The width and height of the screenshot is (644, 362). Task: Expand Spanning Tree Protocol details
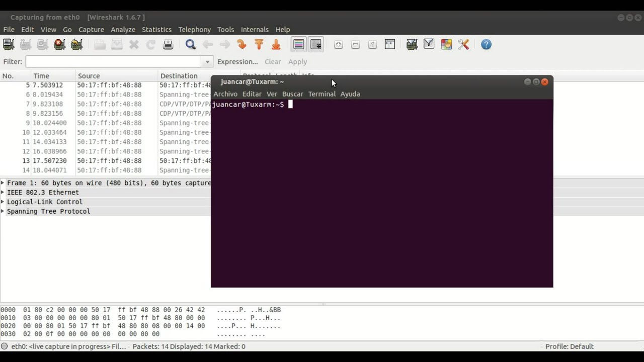3,212
